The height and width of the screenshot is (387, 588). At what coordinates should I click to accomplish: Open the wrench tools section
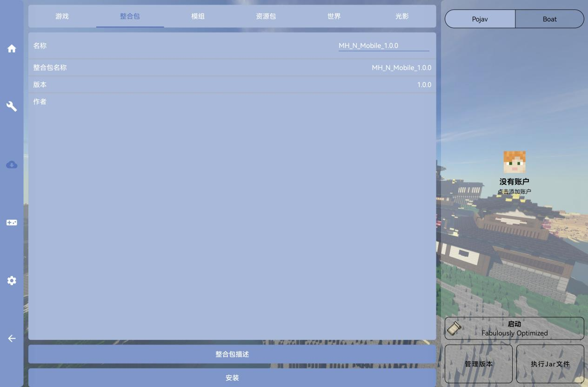12,107
